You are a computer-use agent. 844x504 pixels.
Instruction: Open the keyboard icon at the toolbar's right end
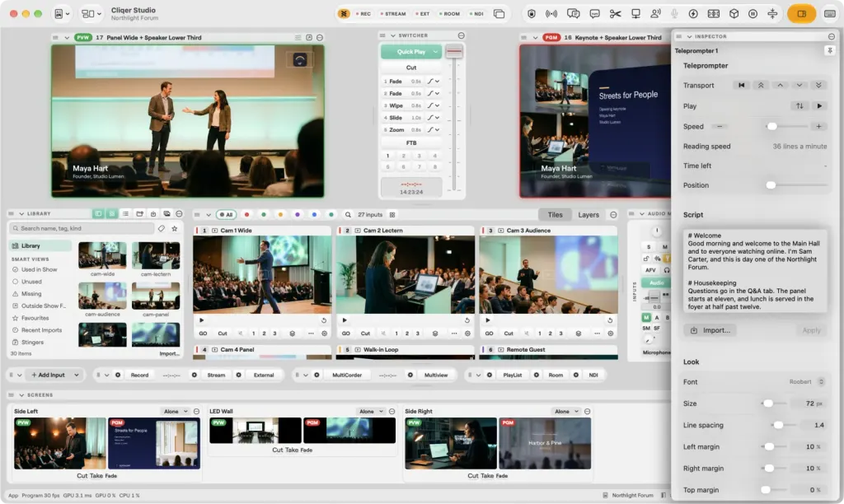coord(830,14)
